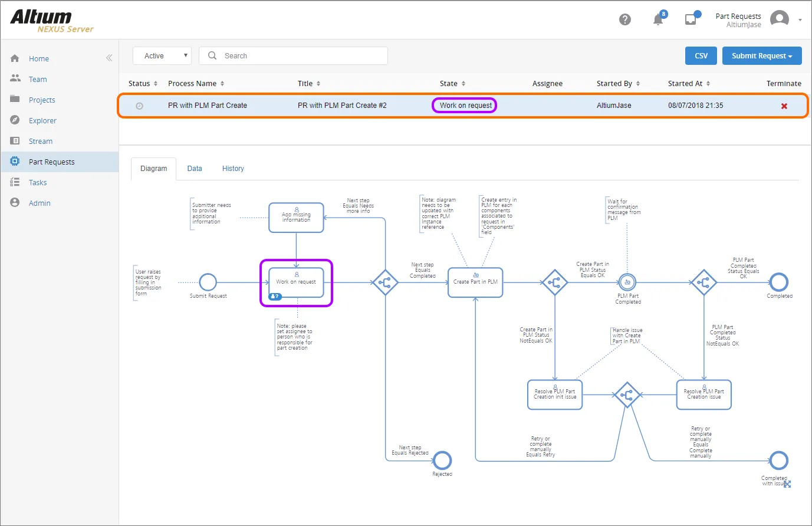Click the Home house icon
The image size is (812, 526).
pyautogui.click(x=15, y=58)
